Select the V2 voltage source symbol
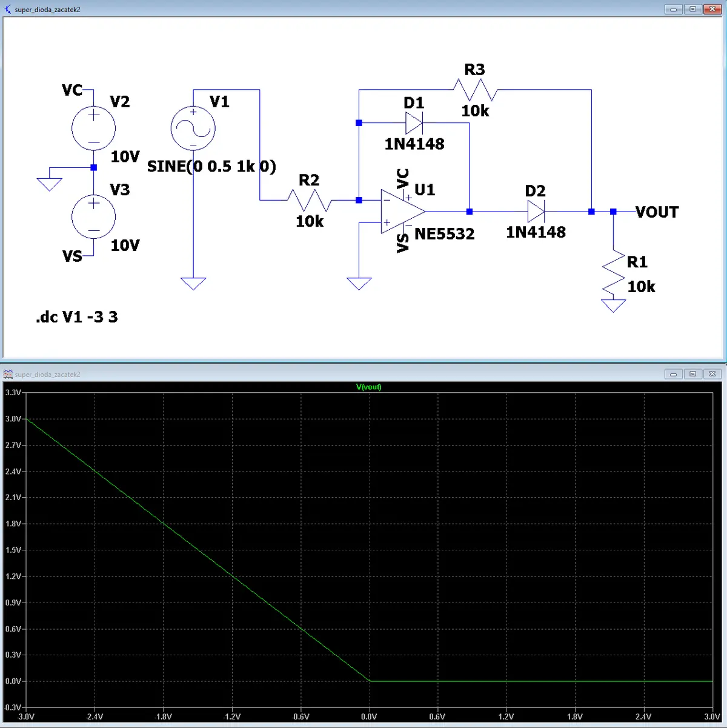 (94, 129)
